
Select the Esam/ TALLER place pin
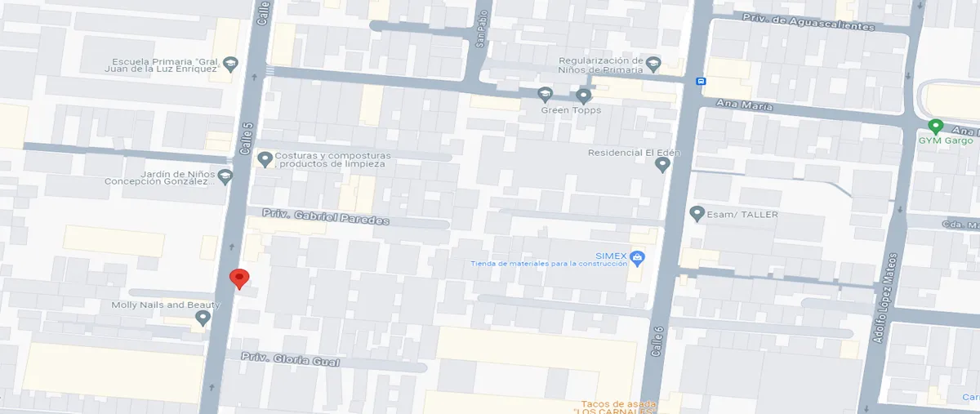pos(697,214)
